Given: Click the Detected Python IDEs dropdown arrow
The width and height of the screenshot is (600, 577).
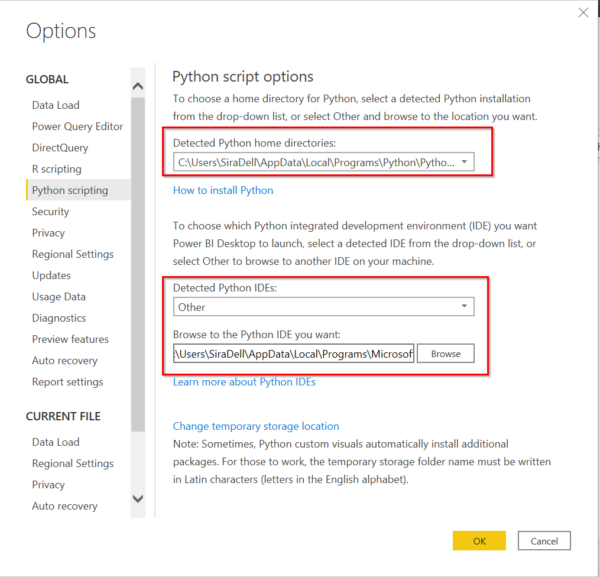Looking at the screenshot, I should (464, 306).
